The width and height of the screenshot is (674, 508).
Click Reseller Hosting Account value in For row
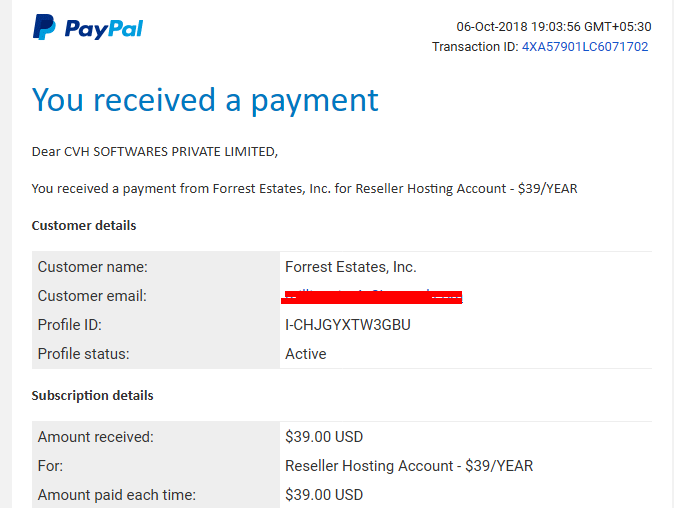point(409,466)
